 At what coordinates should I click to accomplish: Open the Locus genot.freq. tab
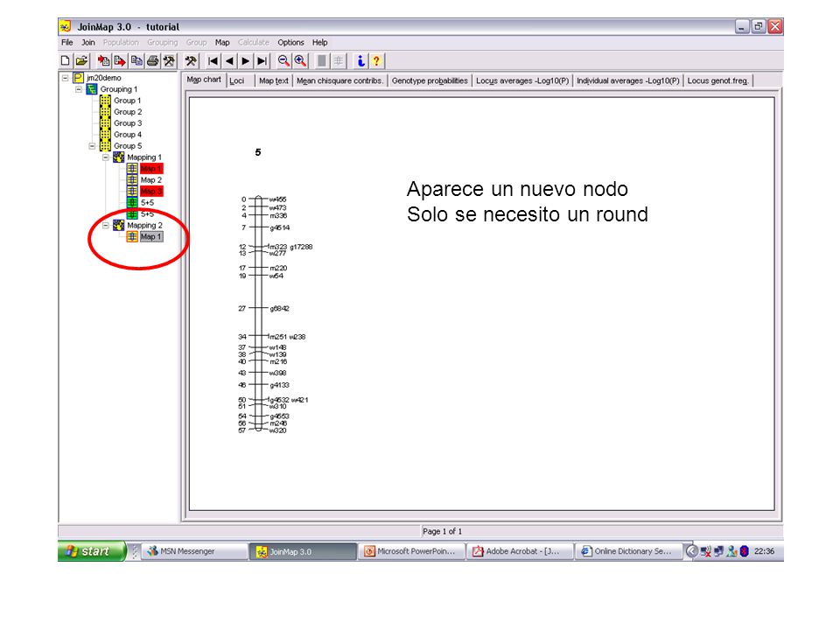pos(717,80)
